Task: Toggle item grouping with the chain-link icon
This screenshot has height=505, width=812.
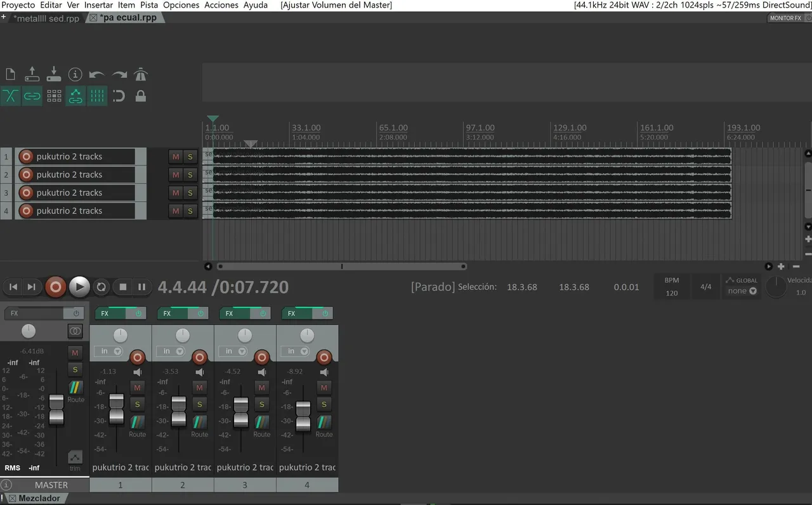Action: click(x=32, y=96)
